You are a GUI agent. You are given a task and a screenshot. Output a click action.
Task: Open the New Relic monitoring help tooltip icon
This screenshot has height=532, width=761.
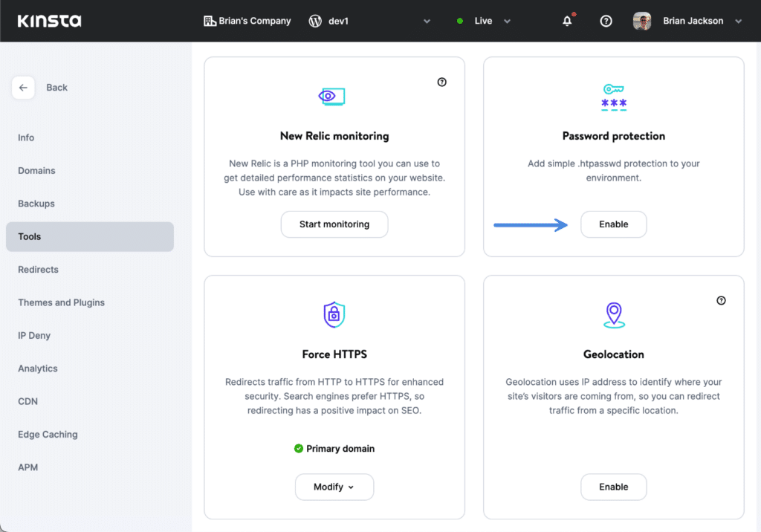pos(441,82)
